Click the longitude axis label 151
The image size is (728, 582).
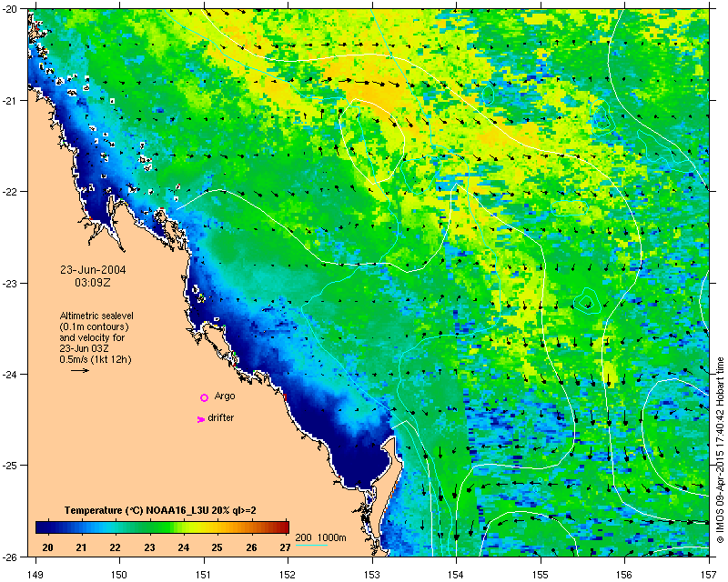(204, 575)
